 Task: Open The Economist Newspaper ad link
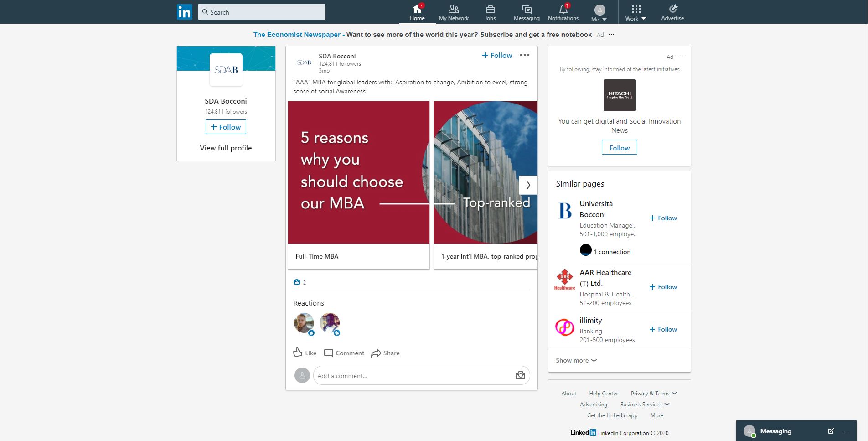pos(297,35)
